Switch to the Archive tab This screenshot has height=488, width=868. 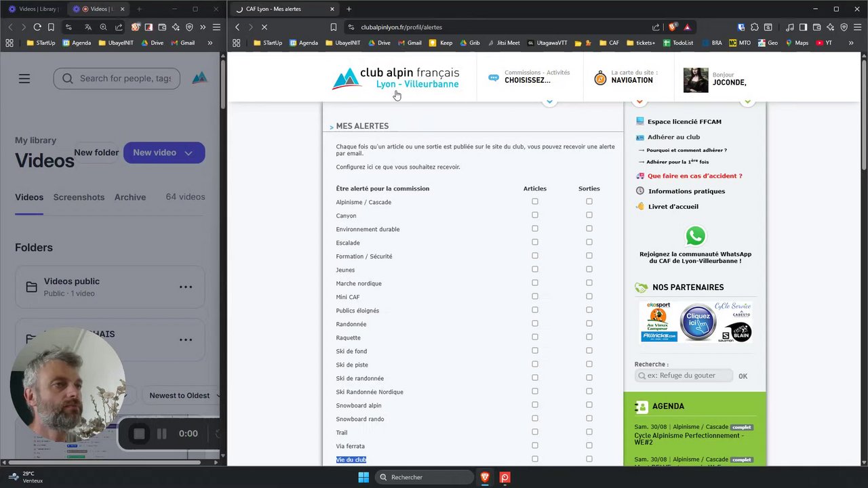(130, 197)
